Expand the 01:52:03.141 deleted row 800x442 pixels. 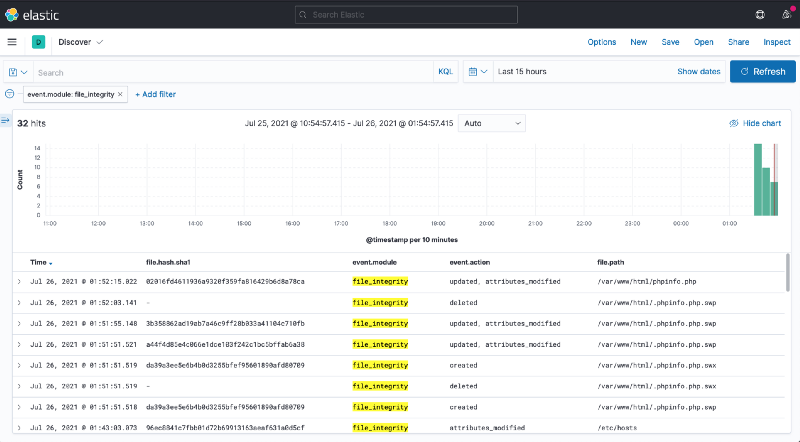(x=19, y=303)
